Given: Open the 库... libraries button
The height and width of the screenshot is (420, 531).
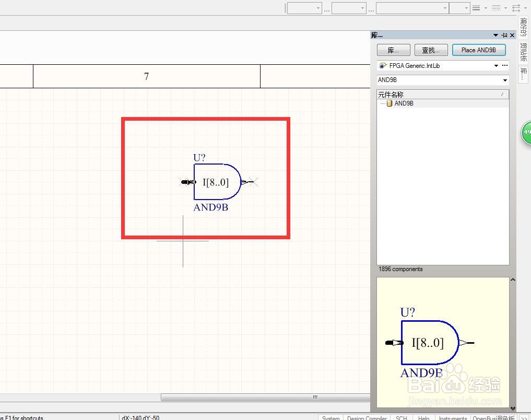Looking at the screenshot, I should point(394,50).
